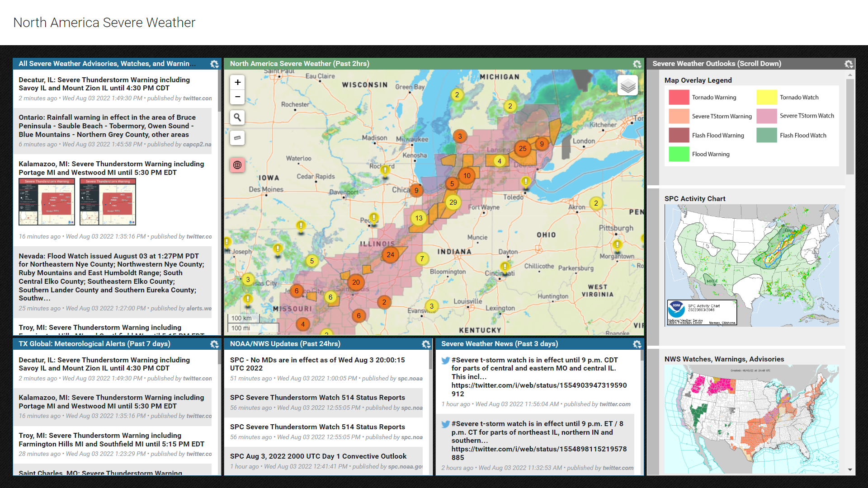The image size is (868, 488).
Task: Click the yellow cluster marker labeled 13
Action: click(419, 218)
